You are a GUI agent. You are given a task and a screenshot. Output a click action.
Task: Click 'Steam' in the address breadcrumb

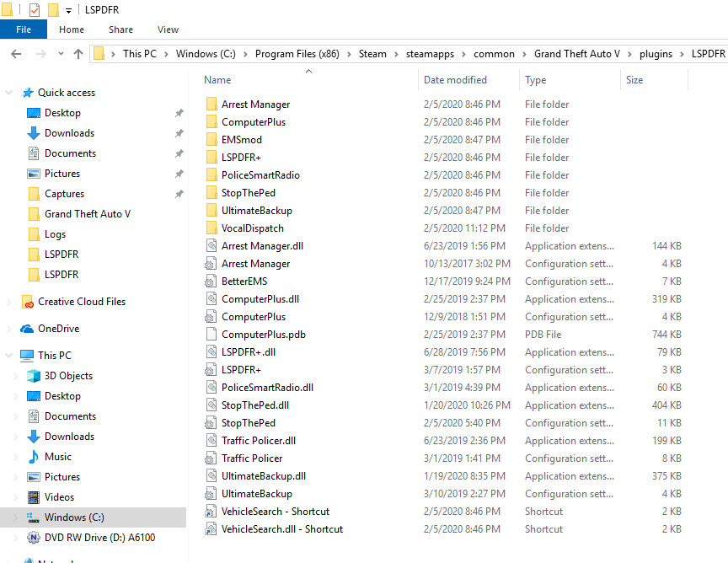[372, 54]
